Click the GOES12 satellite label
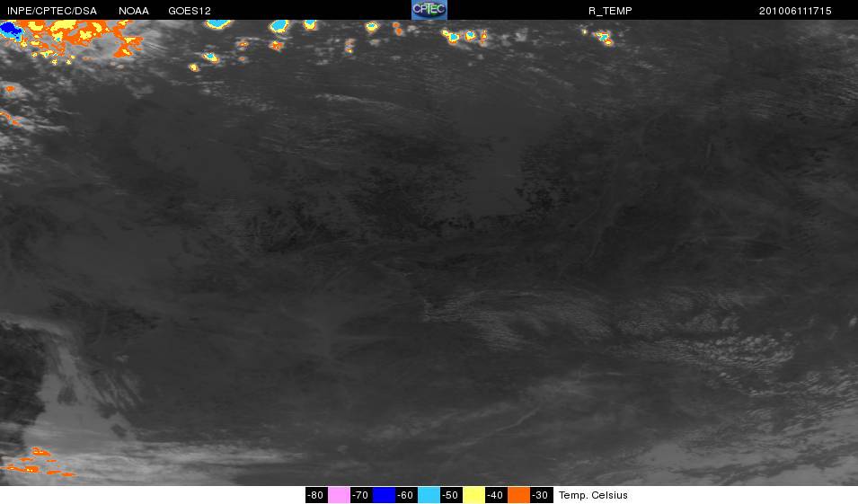 click(x=190, y=11)
